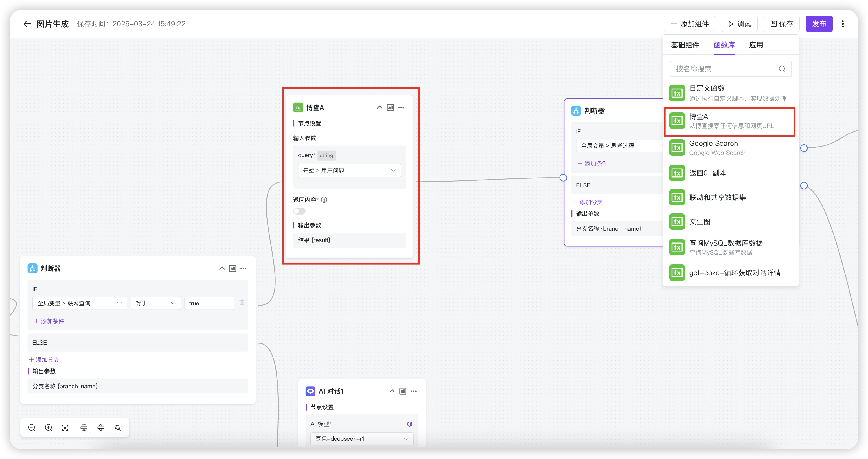Click the zoom out canvas icon
The width and height of the screenshot is (868, 459).
(32, 427)
